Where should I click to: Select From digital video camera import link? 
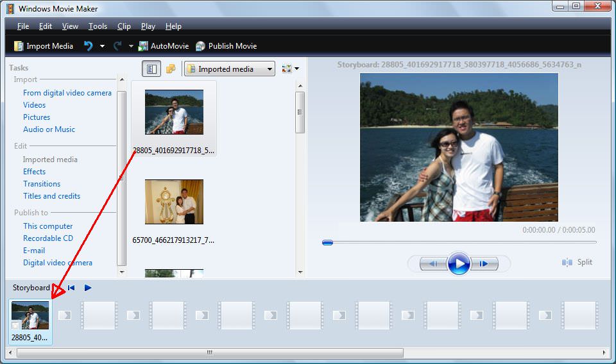point(67,93)
